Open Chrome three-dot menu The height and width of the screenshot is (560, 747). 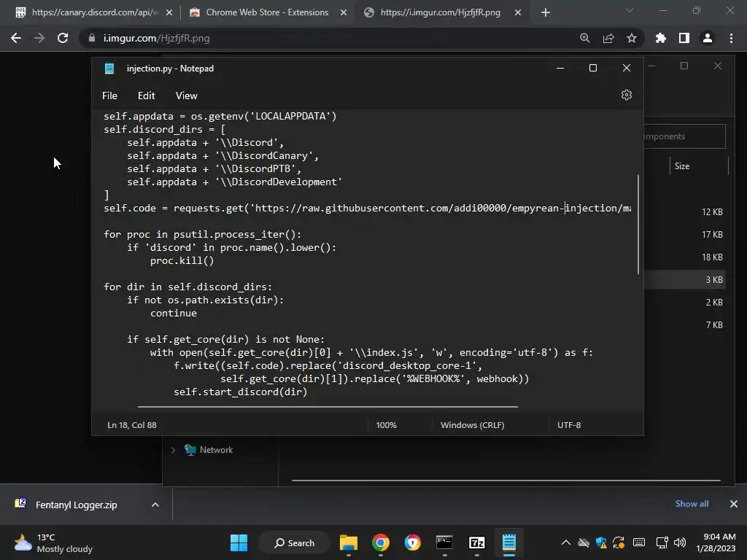point(731,38)
